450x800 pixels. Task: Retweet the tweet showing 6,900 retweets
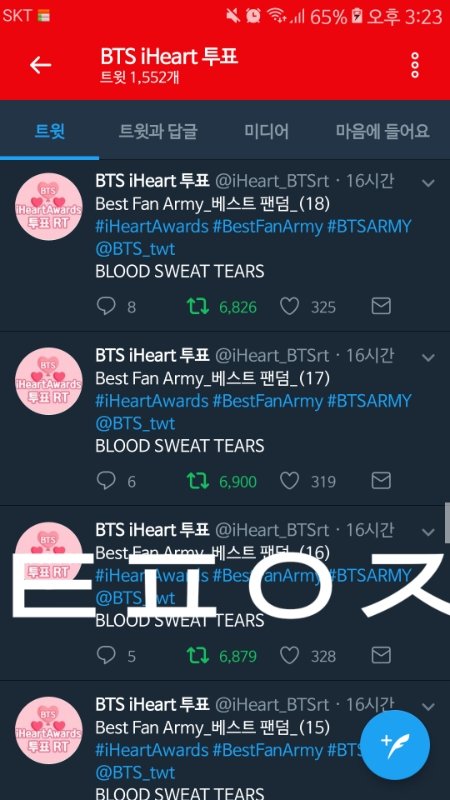coord(197,481)
